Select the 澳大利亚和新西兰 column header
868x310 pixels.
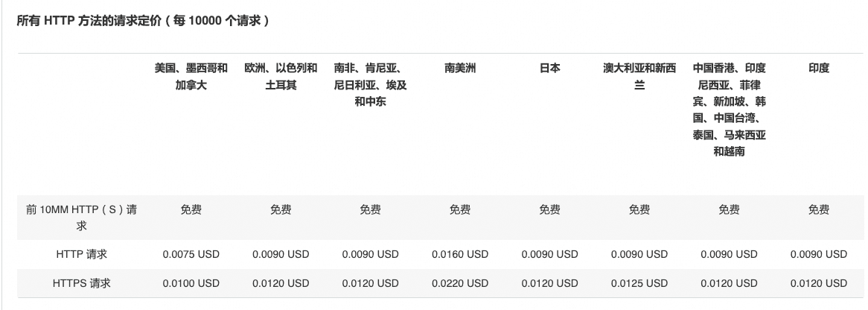(639, 76)
